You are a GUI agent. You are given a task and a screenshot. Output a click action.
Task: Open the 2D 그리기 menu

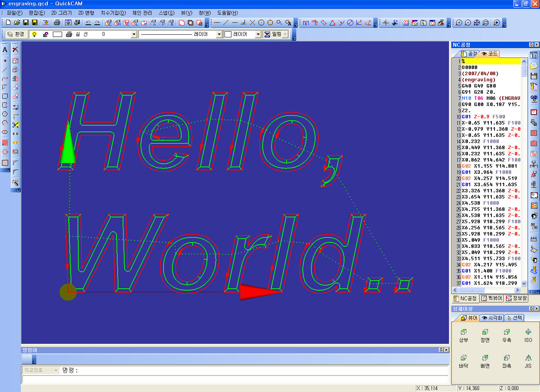click(x=61, y=13)
